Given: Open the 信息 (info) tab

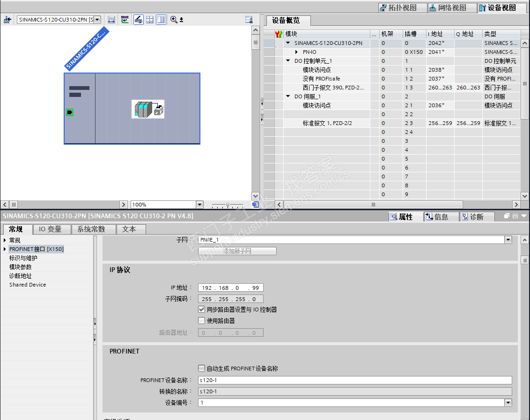Looking at the screenshot, I should (441, 217).
